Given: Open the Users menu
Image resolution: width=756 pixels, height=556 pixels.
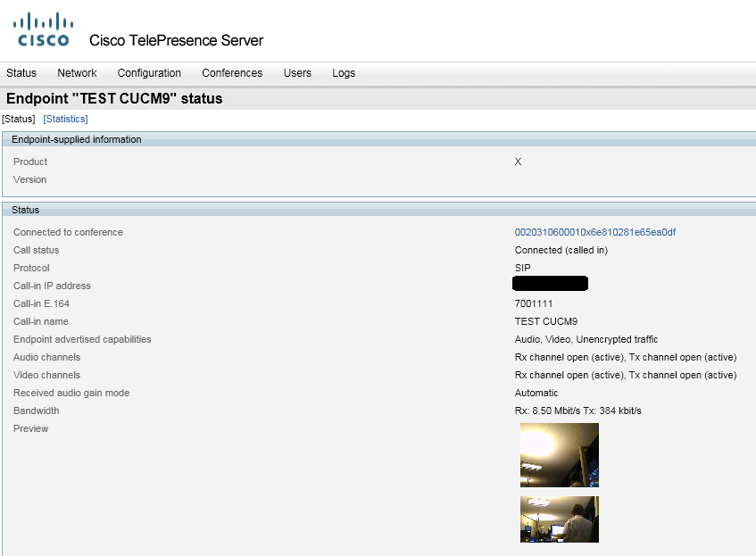Looking at the screenshot, I should [297, 73].
